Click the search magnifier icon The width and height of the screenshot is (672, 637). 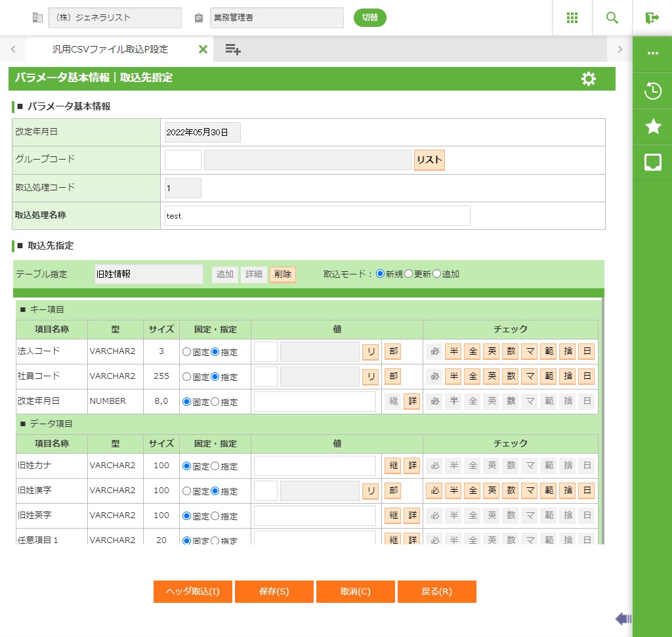612,18
